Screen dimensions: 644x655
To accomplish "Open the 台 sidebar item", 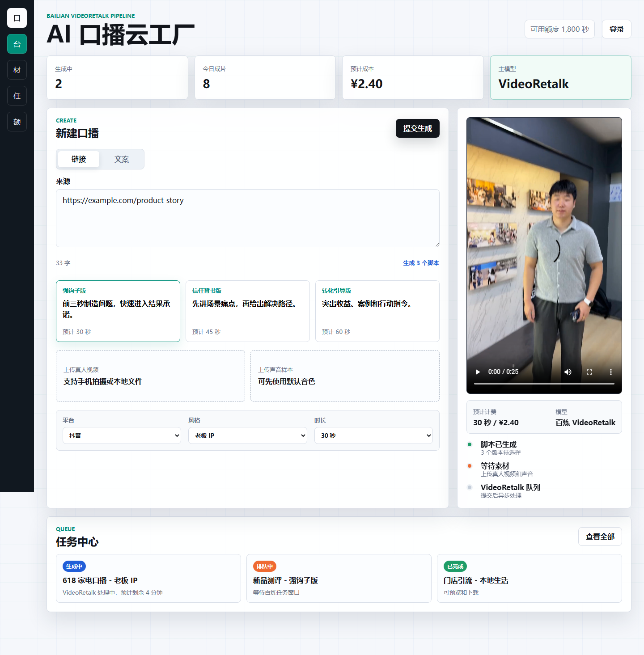I will (x=17, y=44).
